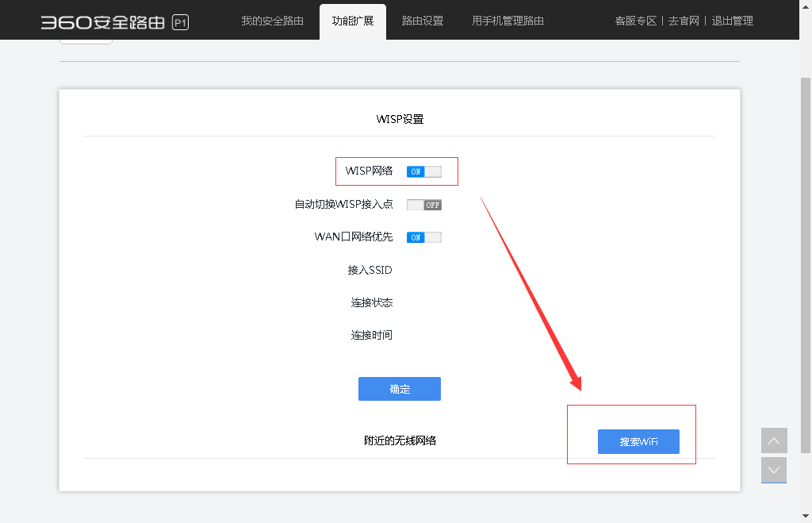Toggle the WAN口网络优先 switch
Image resolution: width=812 pixels, height=523 pixels.
click(424, 237)
